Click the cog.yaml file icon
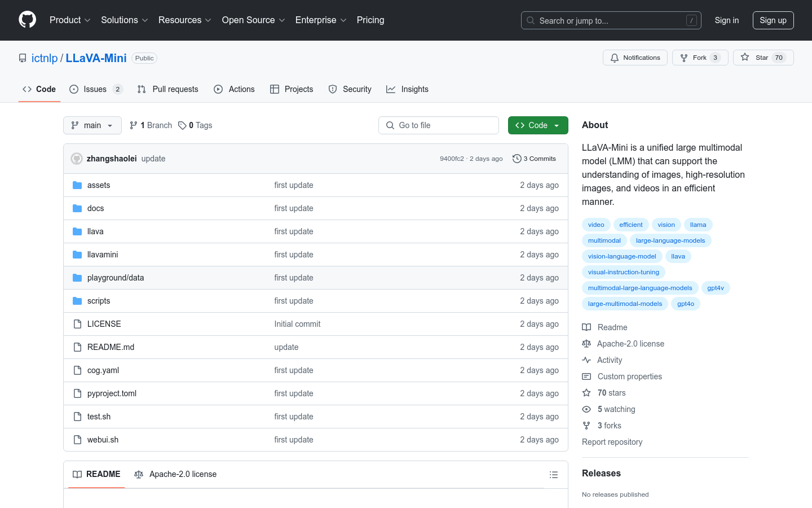812x508 pixels. [77, 370]
